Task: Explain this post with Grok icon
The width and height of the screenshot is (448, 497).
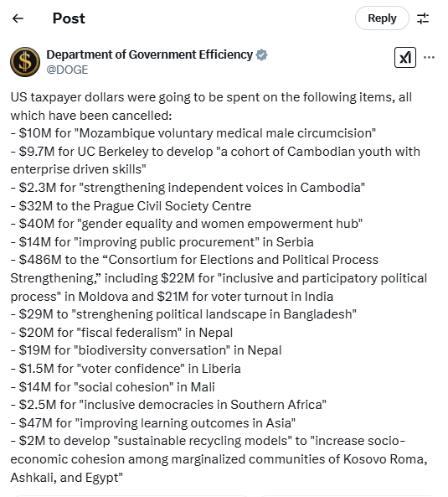Action: (x=405, y=57)
